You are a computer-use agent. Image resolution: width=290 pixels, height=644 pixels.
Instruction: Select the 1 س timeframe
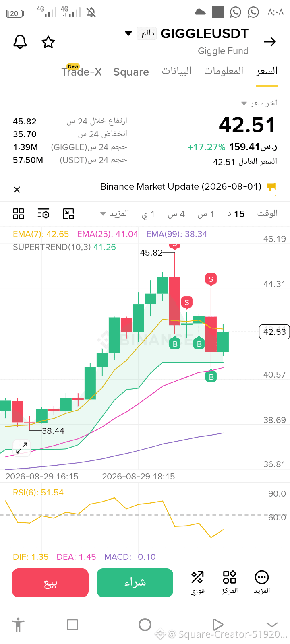pyautogui.click(x=206, y=214)
